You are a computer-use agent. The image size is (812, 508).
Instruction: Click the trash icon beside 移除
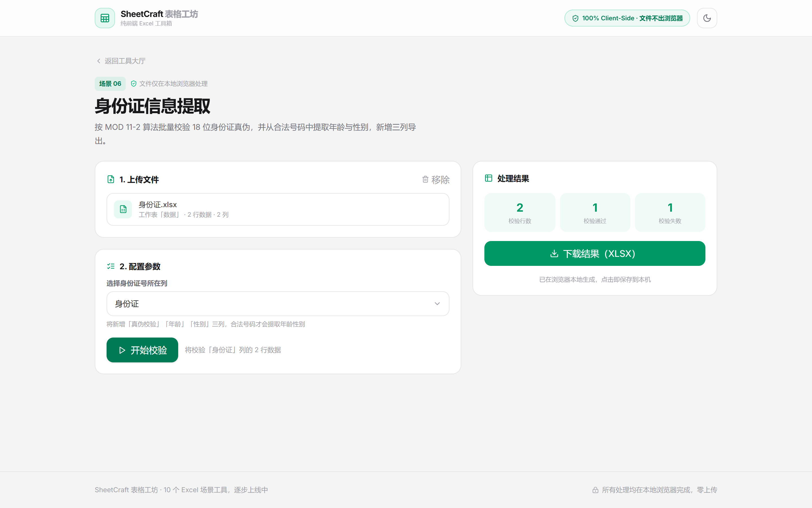(425, 179)
